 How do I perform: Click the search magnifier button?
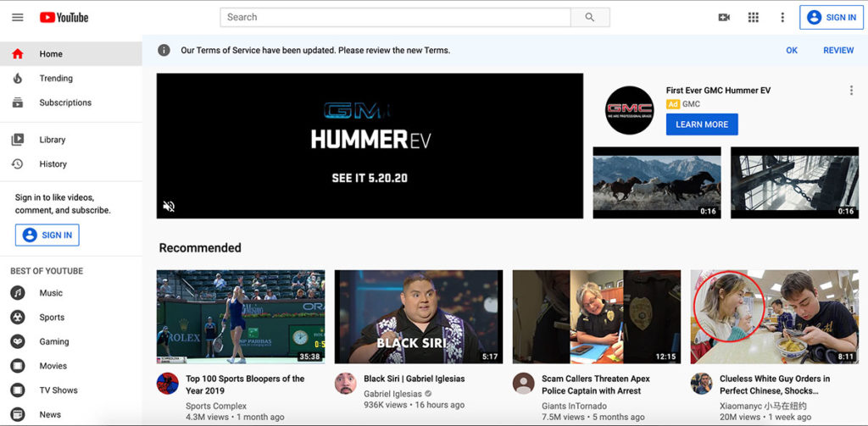[x=590, y=17]
